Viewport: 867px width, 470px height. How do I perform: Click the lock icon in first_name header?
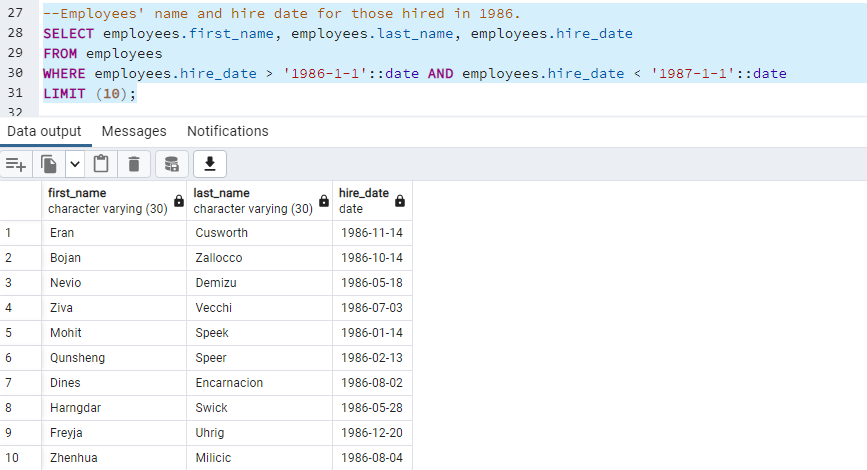(179, 201)
